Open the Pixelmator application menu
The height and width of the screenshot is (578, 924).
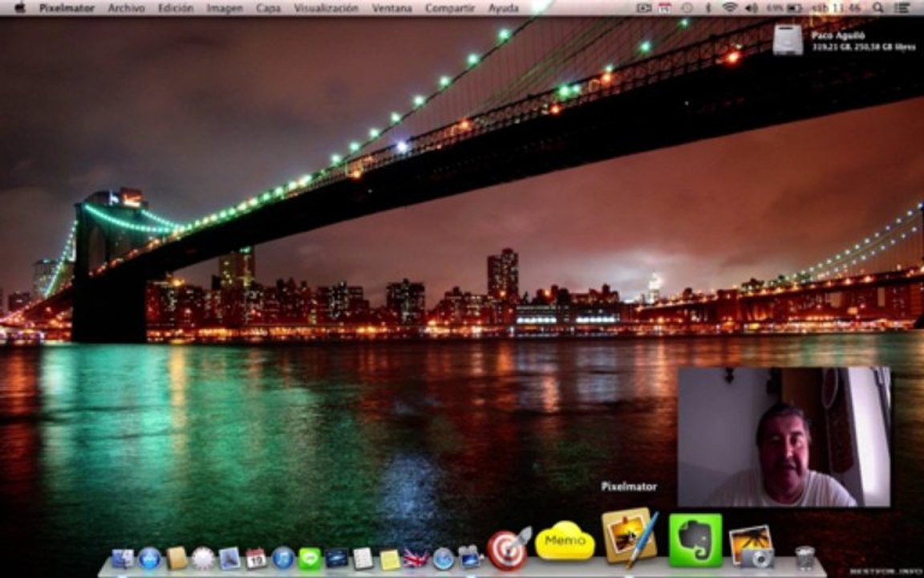coord(67,8)
